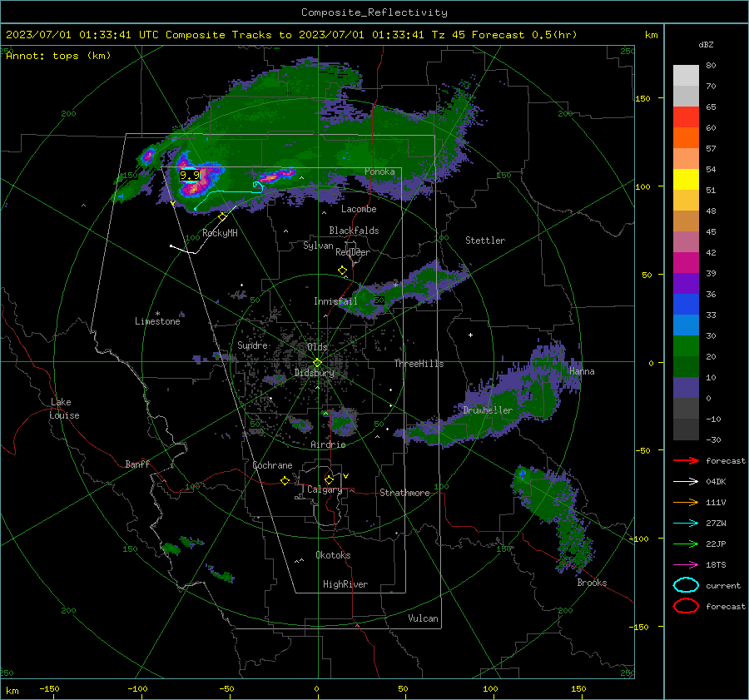Pick the slate swatch between 10 and 0

tap(686, 388)
